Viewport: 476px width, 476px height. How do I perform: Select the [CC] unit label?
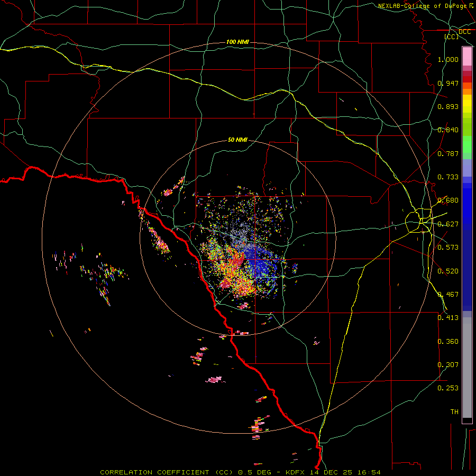pos(452,36)
